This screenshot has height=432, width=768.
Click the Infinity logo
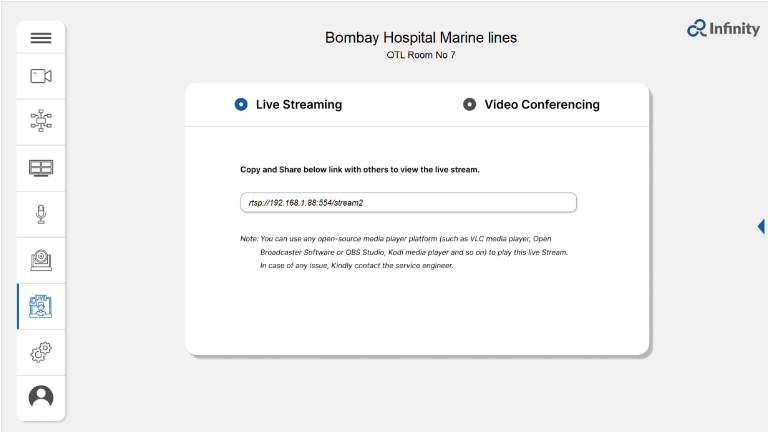(x=723, y=28)
